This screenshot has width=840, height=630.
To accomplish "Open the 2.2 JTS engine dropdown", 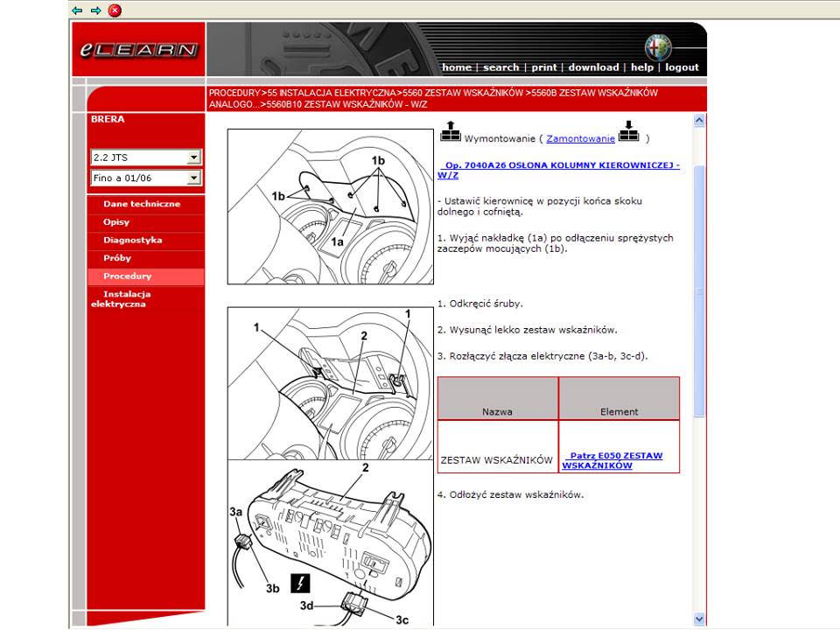I will [146, 157].
